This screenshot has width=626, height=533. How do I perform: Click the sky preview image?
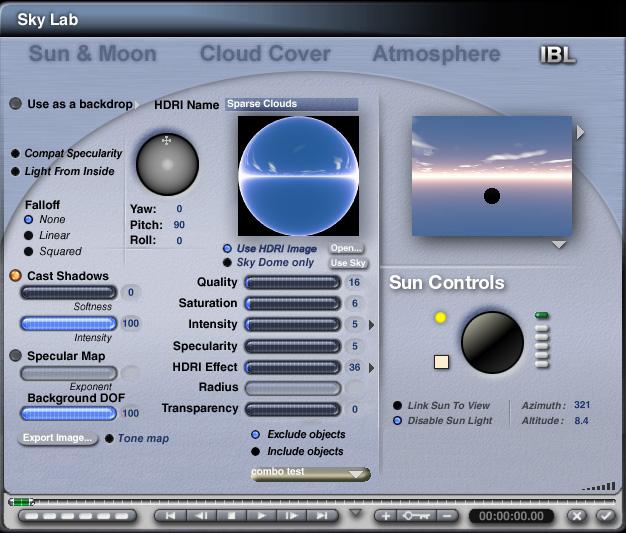tap(492, 176)
